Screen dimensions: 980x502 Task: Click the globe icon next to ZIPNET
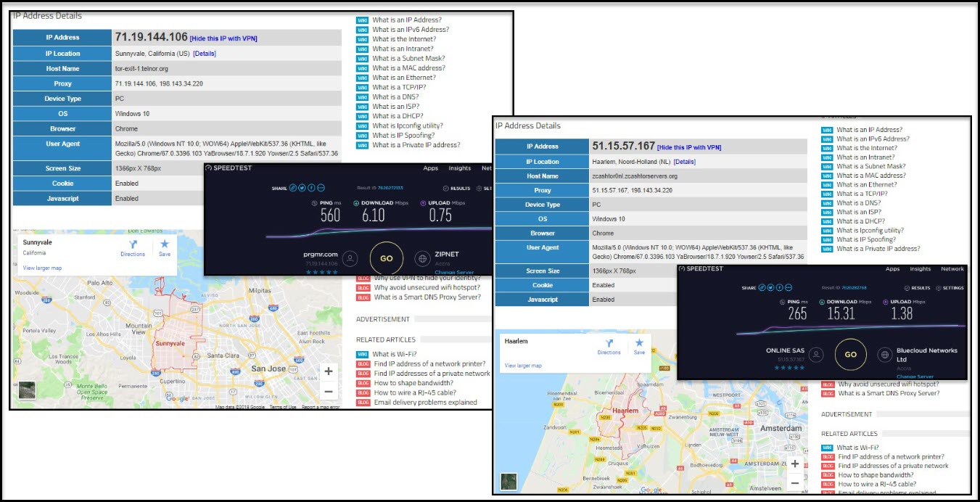(x=422, y=258)
